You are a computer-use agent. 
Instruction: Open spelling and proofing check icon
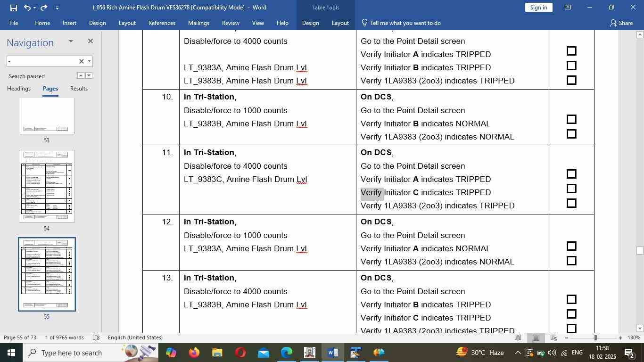tap(96, 337)
